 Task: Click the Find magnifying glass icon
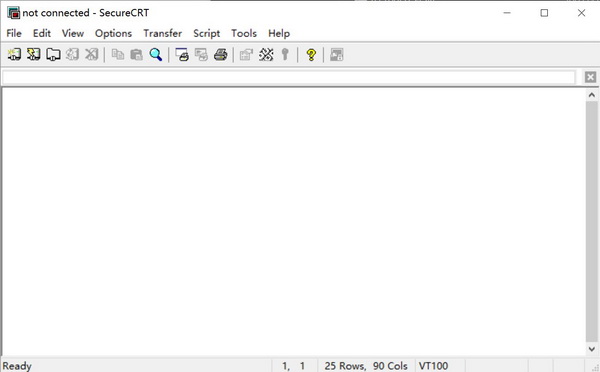156,55
